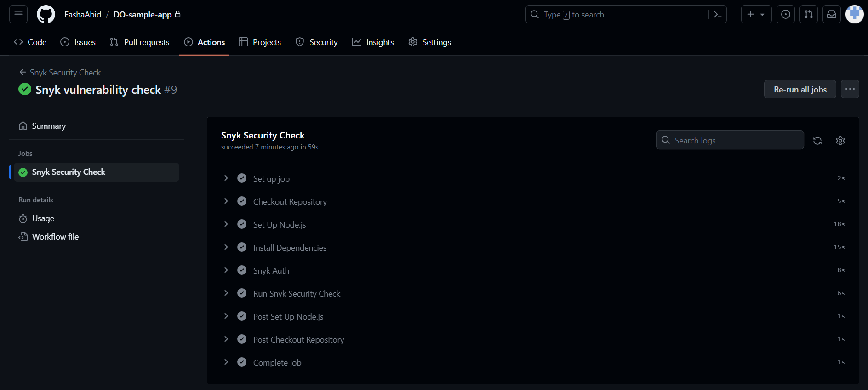This screenshot has height=390, width=868.
Task: Expand the Install Dependencies step
Action: 226,247
